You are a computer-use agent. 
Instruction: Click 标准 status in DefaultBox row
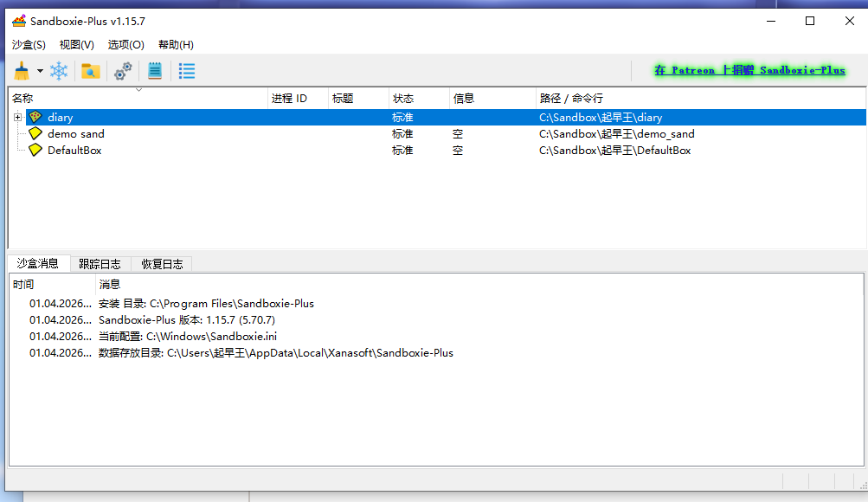[x=402, y=151]
